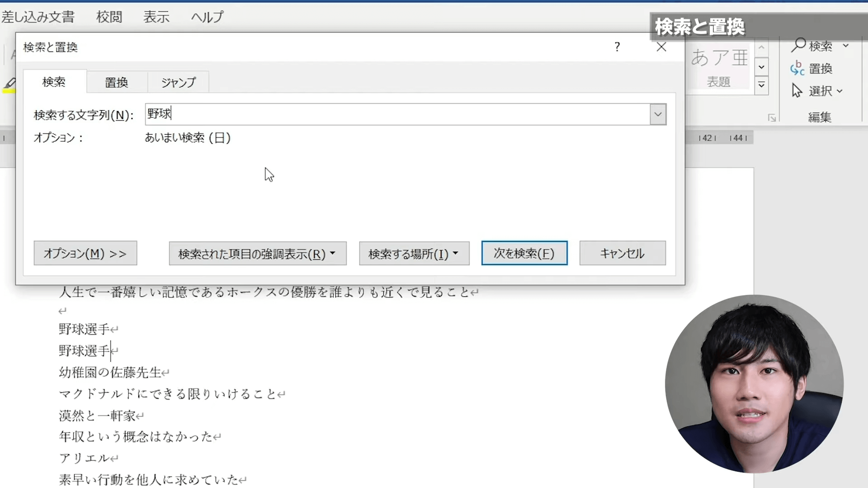This screenshot has height=488, width=868.
Task: Switch to the 置換 tab in the dialog
Action: pos(116,82)
